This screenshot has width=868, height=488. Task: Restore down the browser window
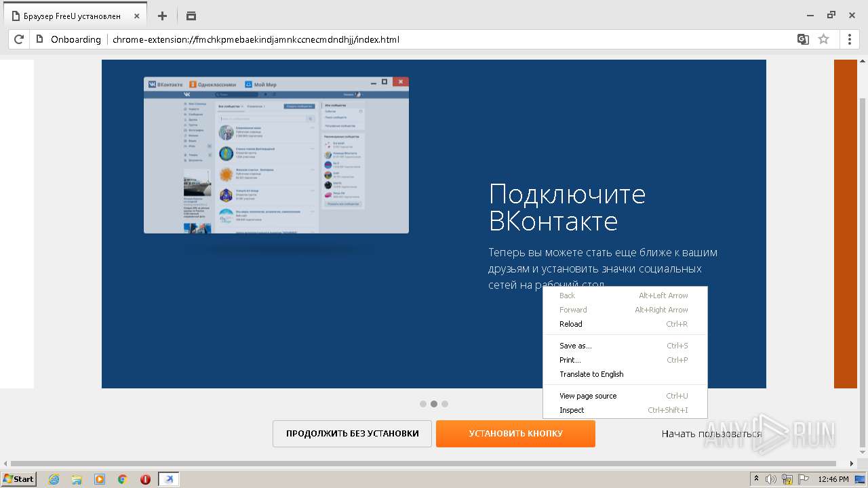click(831, 15)
